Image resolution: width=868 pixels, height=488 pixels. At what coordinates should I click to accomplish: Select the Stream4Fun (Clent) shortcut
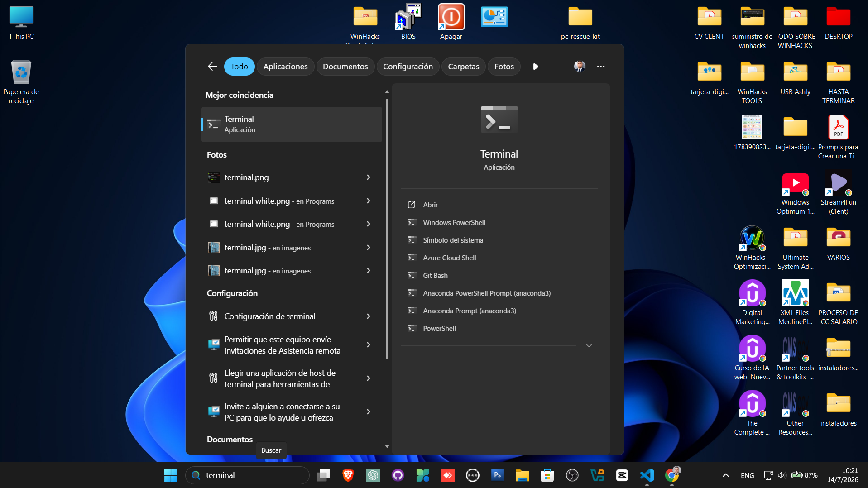[x=838, y=192]
